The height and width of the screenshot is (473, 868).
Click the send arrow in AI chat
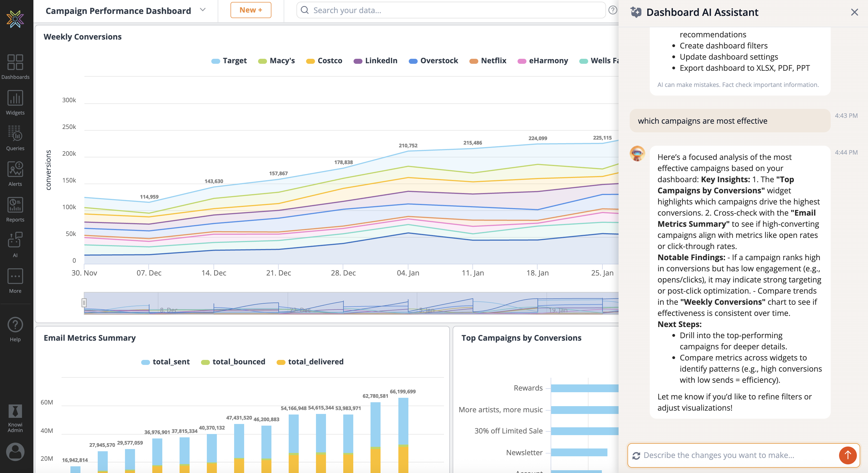click(x=847, y=455)
